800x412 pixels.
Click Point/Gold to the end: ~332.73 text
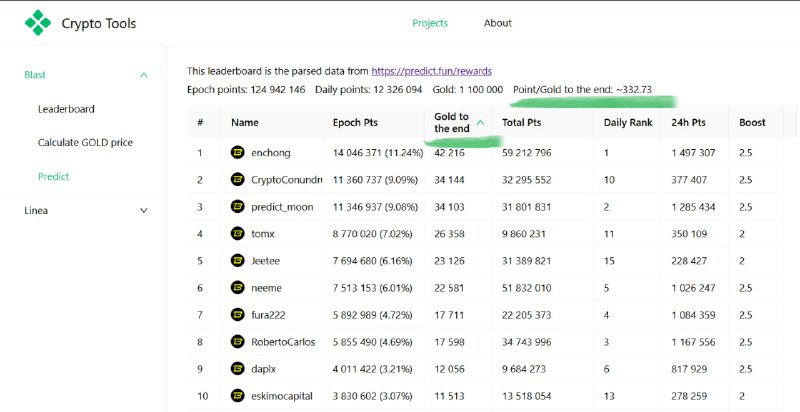582,90
